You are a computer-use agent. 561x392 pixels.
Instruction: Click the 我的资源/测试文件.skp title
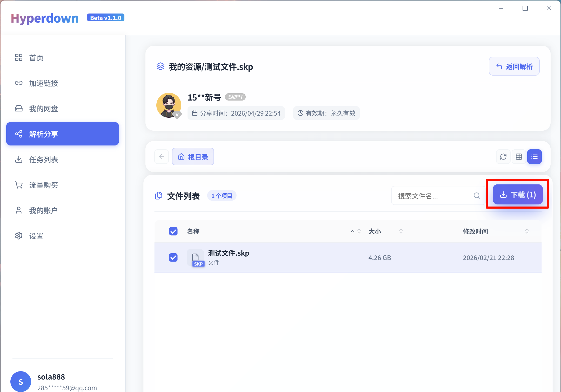click(x=211, y=67)
